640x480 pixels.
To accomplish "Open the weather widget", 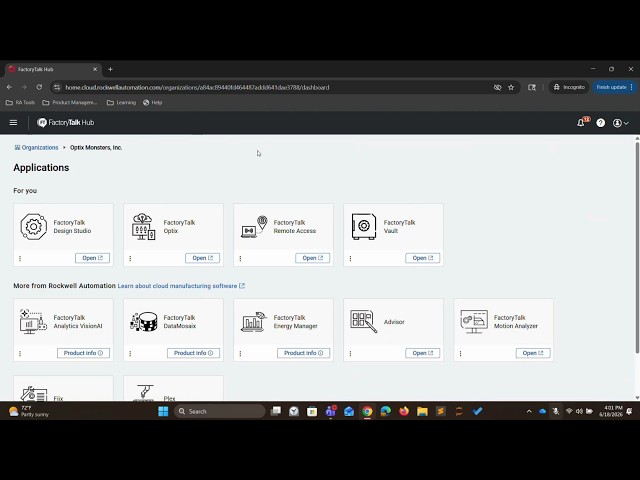I will (29, 411).
